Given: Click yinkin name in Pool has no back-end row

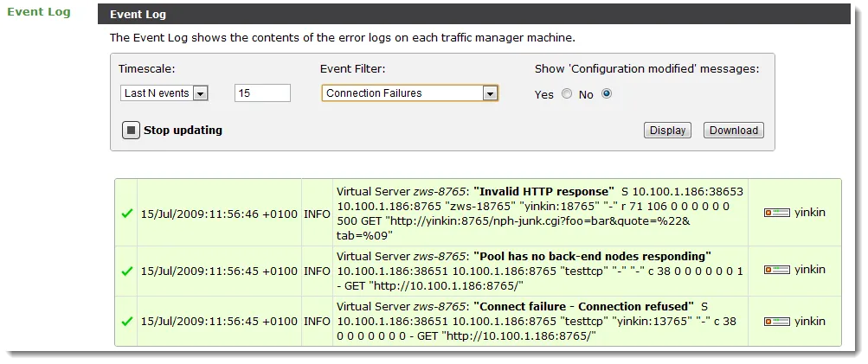Looking at the screenshot, I should point(810,270).
